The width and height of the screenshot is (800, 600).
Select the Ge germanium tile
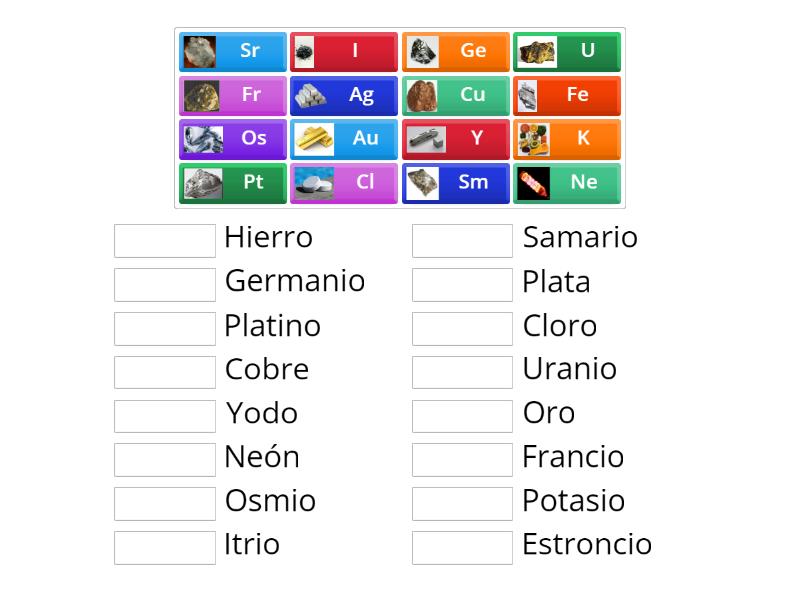click(455, 51)
